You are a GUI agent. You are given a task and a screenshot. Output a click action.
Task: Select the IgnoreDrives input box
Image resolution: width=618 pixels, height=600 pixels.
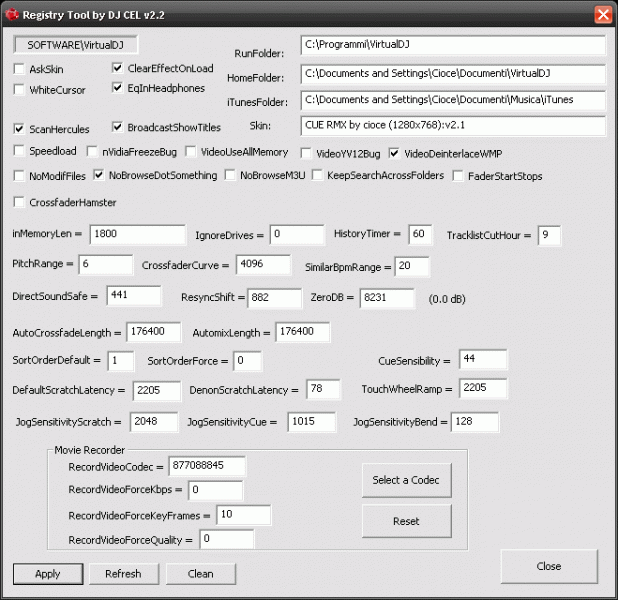[297, 235]
